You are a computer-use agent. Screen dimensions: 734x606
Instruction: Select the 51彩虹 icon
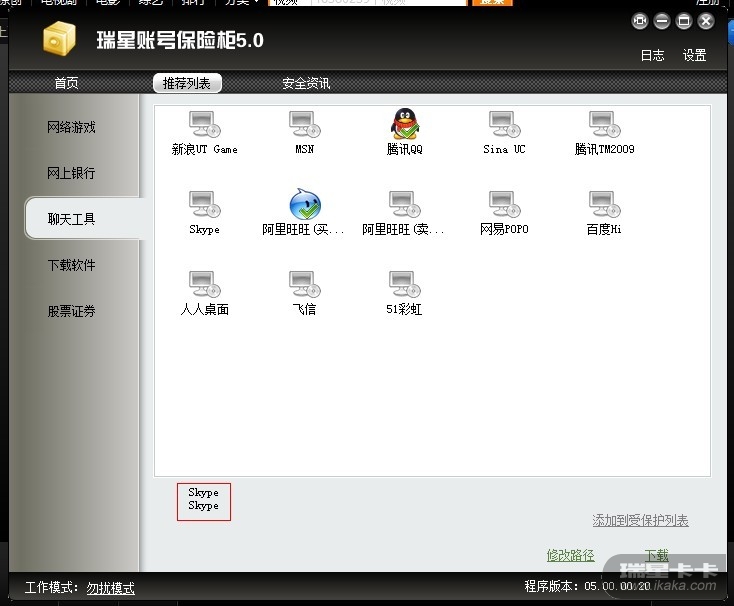pyautogui.click(x=405, y=284)
